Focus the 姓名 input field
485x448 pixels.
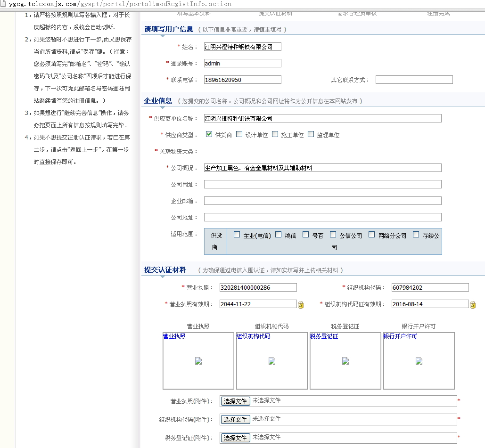(x=242, y=47)
